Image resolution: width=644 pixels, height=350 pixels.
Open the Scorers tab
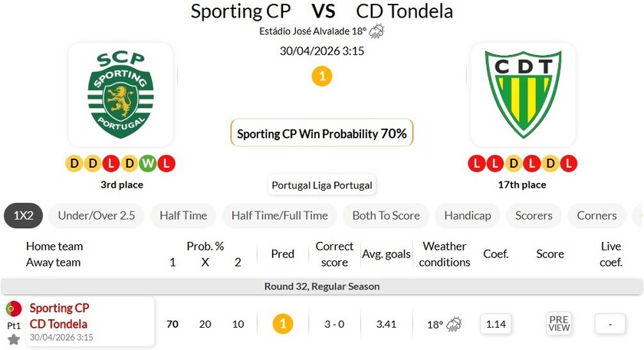click(x=534, y=216)
